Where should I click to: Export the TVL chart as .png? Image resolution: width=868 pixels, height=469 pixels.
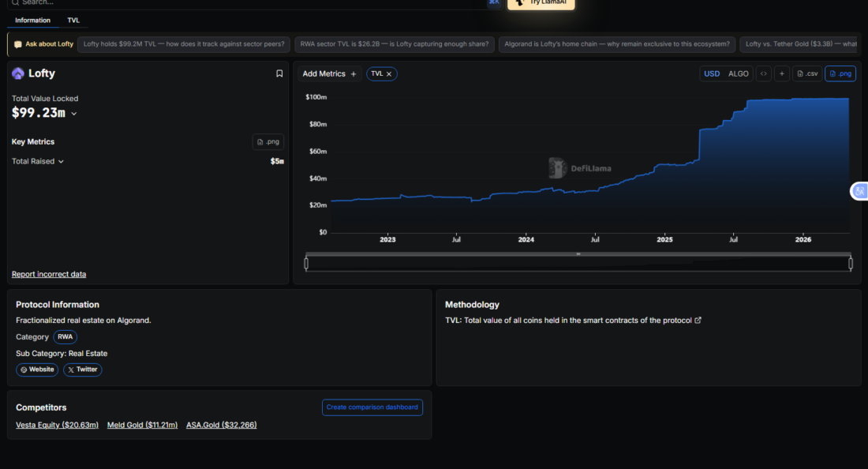click(x=840, y=73)
